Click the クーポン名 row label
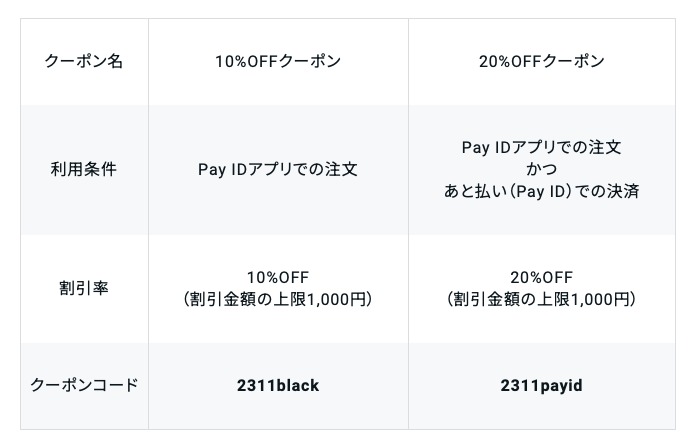The height and width of the screenshot is (441, 689). point(83,61)
